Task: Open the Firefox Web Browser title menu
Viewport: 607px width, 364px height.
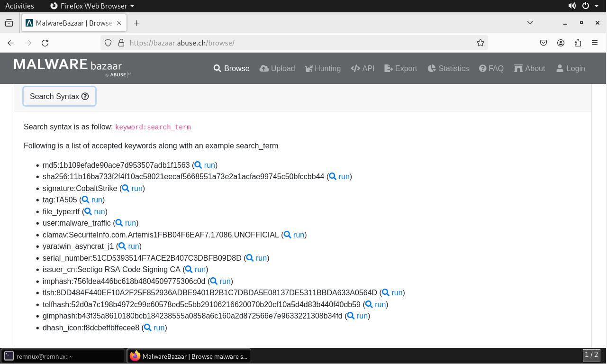Action: (92, 6)
